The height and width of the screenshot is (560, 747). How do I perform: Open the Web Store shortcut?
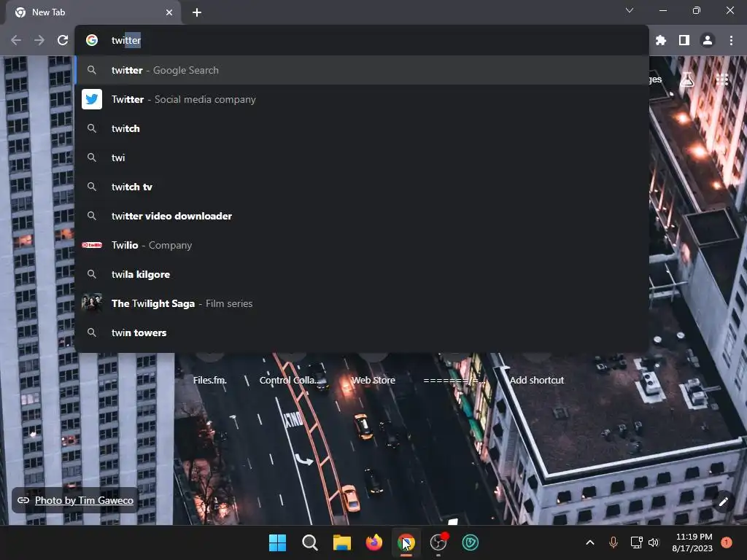[373, 380]
